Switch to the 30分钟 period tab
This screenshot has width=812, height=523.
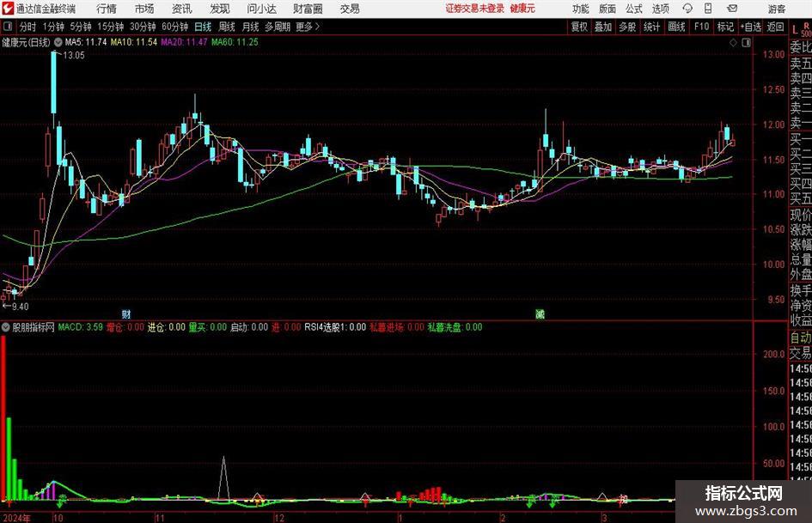143,27
